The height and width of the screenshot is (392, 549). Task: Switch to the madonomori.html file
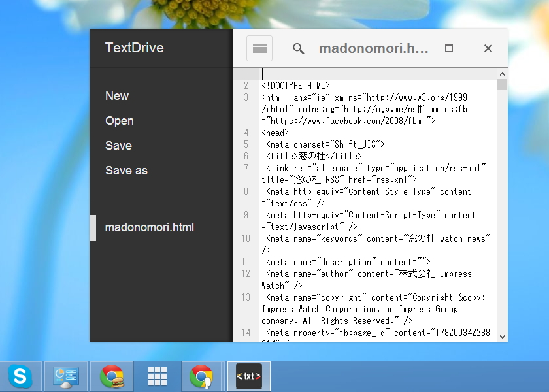pos(150,227)
